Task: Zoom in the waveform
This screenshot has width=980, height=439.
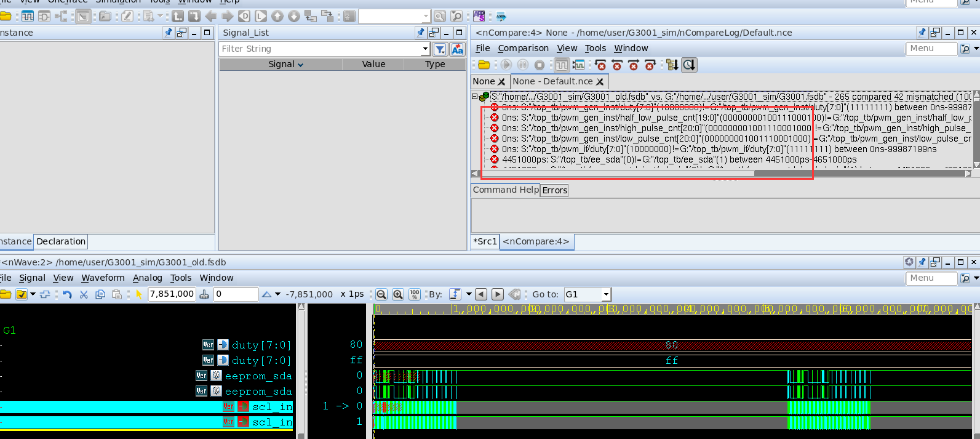Action: [398, 294]
